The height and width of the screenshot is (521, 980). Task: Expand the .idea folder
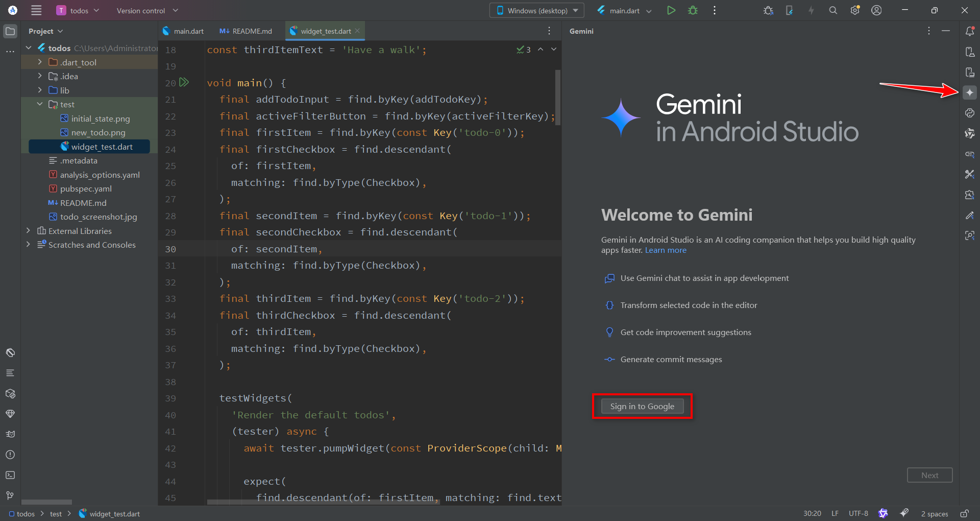[40, 76]
